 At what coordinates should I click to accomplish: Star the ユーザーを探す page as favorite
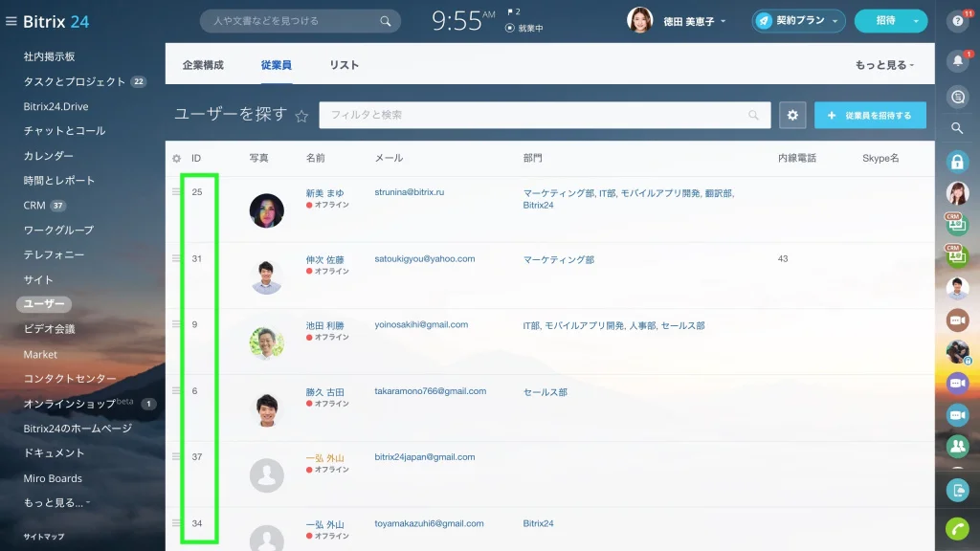pos(301,116)
